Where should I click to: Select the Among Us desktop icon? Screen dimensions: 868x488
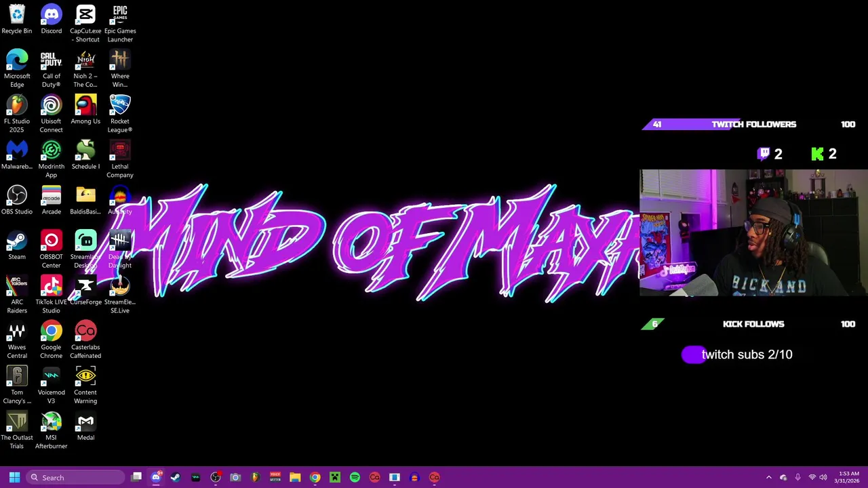pyautogui.click(x=85, y=110)
